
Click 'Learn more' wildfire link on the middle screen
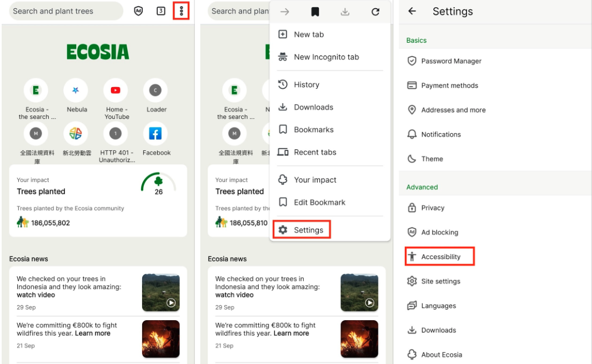291,333
